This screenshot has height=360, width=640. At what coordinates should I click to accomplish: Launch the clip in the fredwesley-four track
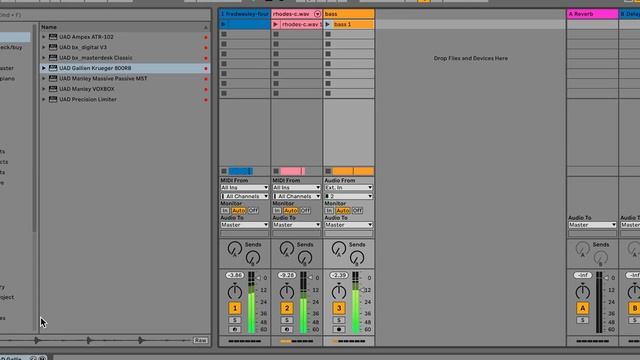(x=224, y=24)
